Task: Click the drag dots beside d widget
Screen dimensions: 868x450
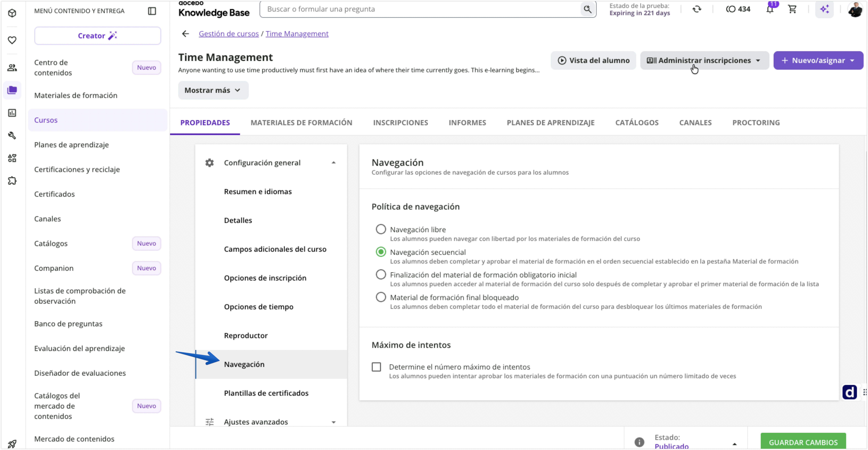Action: tap(865, 392)
